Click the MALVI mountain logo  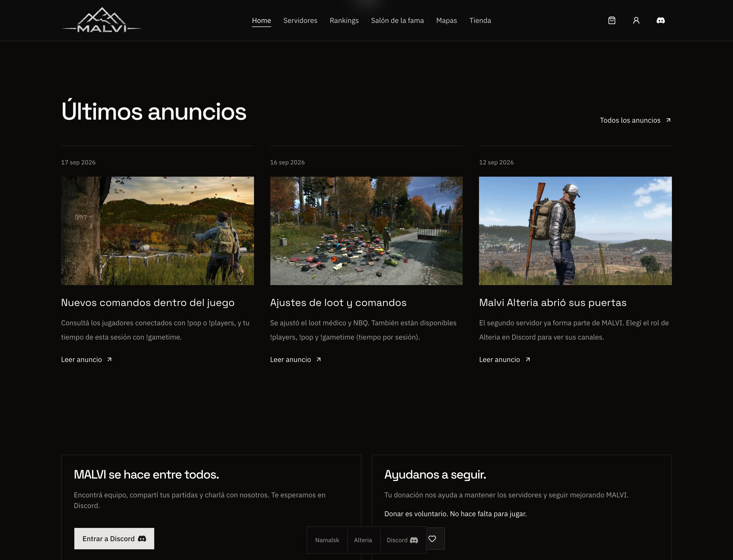point(102,20)
